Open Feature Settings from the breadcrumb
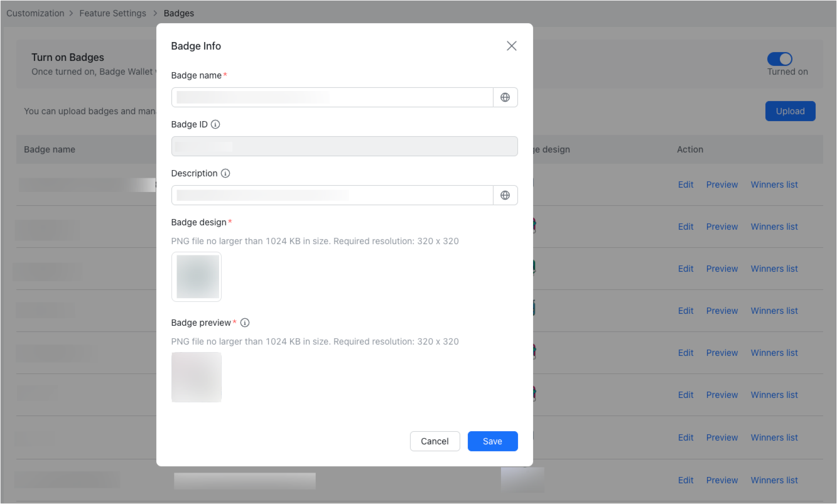 coord(113,13)
